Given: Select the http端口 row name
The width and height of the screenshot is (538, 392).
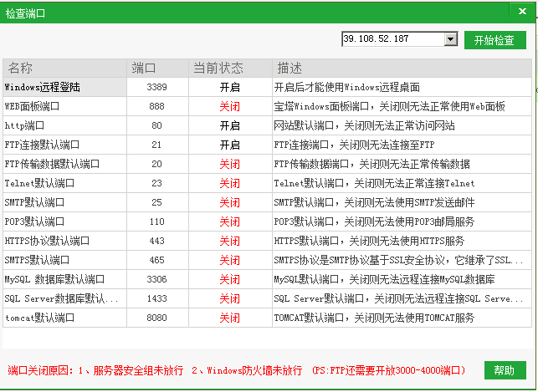Looking at the screenshot, I should tap(24, 125).
